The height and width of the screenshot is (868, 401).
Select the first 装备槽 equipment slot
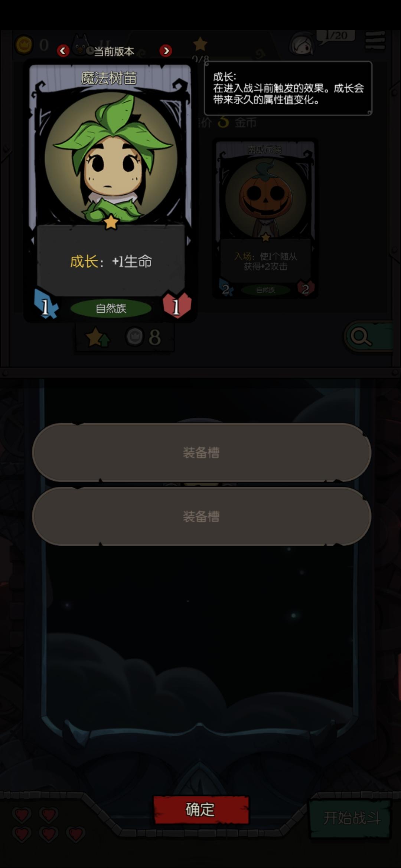pyautogui.click(x=202, y=452)
